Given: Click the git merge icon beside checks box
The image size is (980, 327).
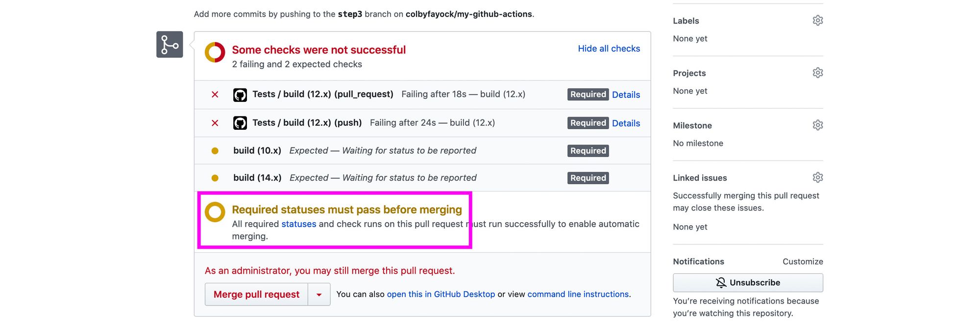Looking at the screenshot, I should [170, 45].
